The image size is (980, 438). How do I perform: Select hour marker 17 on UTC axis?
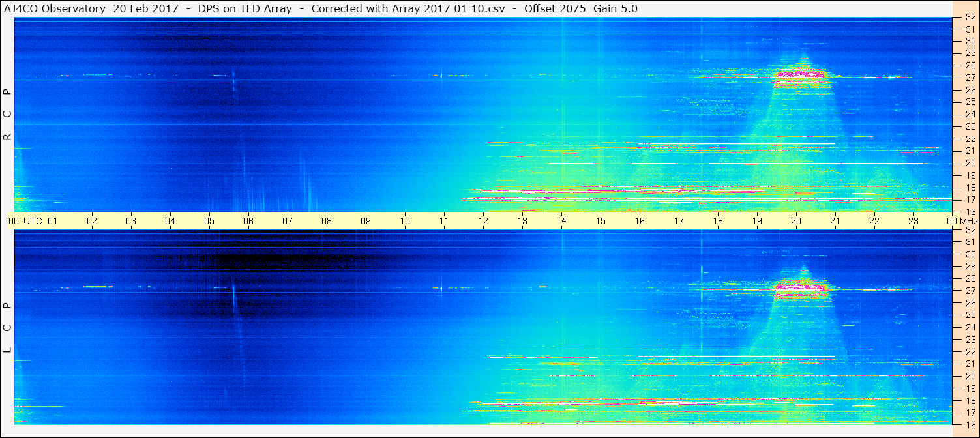coord(679,221)
